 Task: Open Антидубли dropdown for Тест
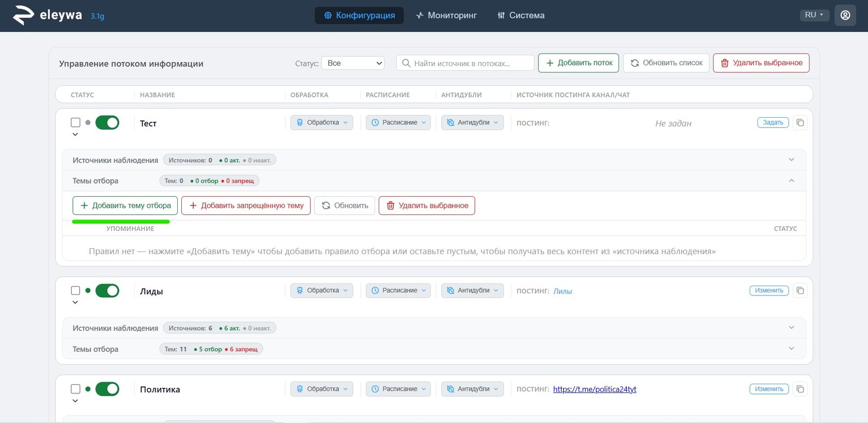pos(472,122)
